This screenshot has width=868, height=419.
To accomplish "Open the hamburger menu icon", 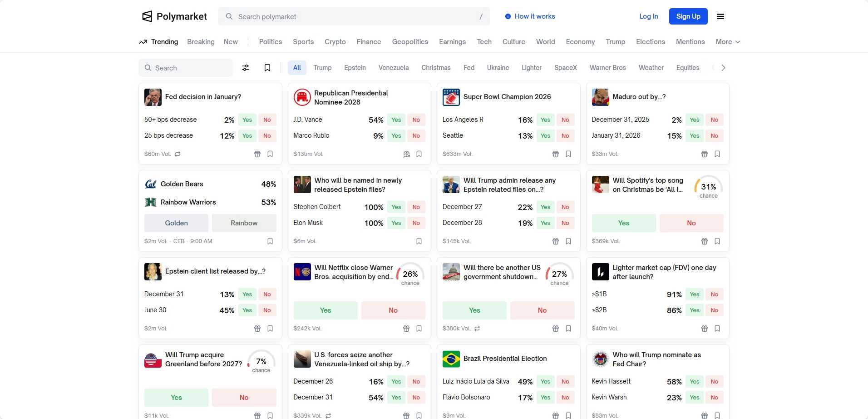I will pyautogui.click(x=720, y=16).
